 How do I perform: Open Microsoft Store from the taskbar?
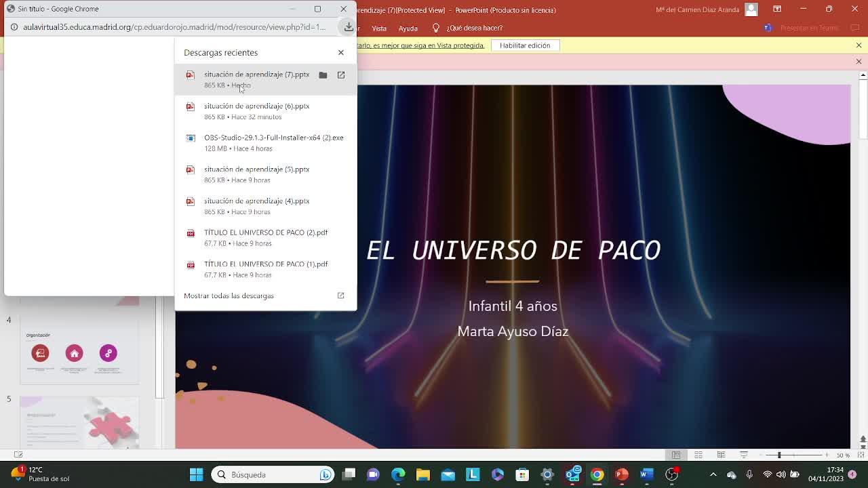522,474
